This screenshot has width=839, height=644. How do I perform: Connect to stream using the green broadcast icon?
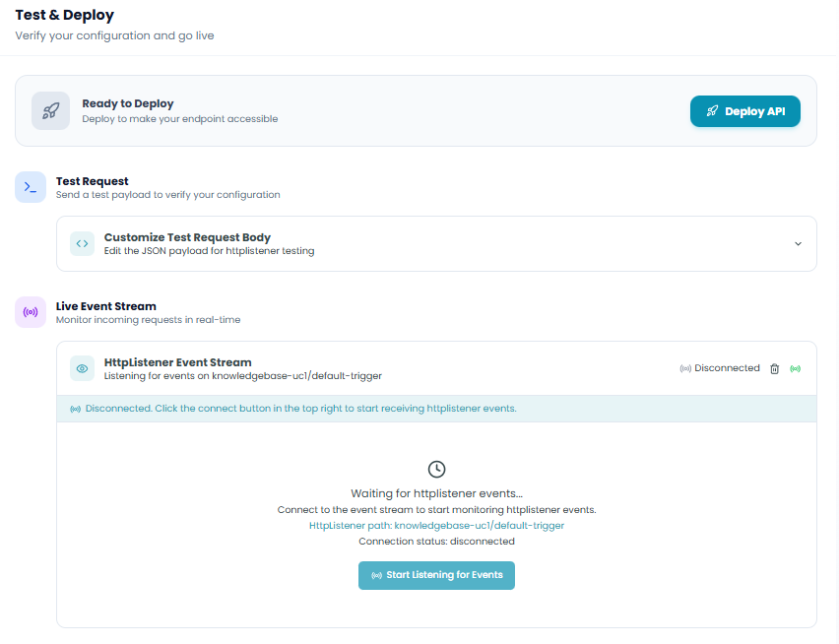pyautogui.click(x=795, y=368)
